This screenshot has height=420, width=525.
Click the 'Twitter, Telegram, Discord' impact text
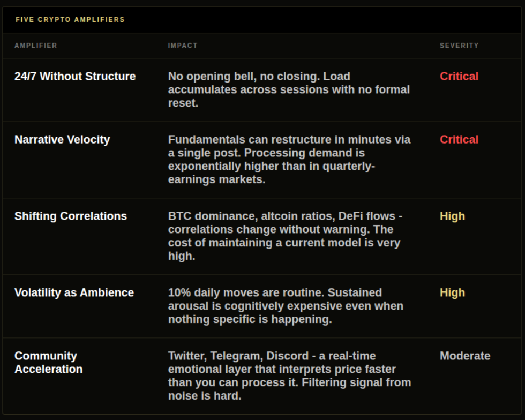pos(290,376)
